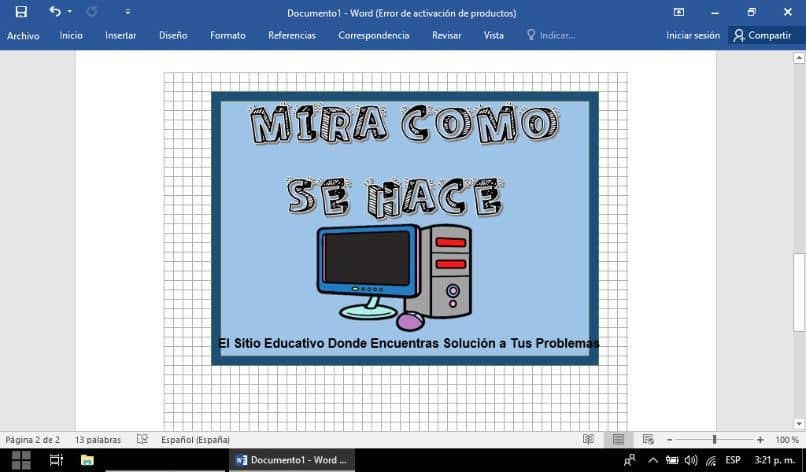Click the vertical scrollbar thumb
The height and width of the screenshot is (472, 806).
[799, 292]
